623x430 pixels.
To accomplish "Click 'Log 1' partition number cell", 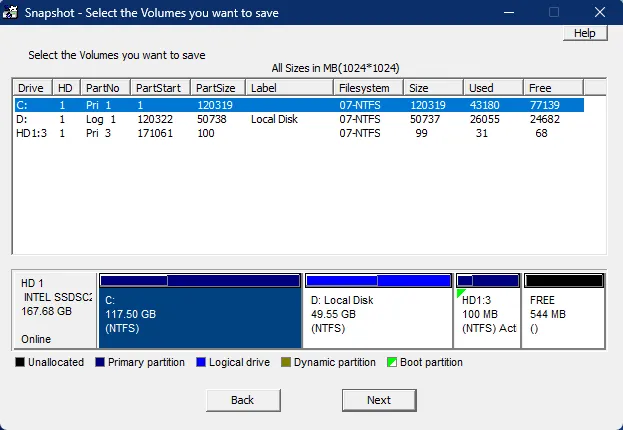I will [101, 119].
